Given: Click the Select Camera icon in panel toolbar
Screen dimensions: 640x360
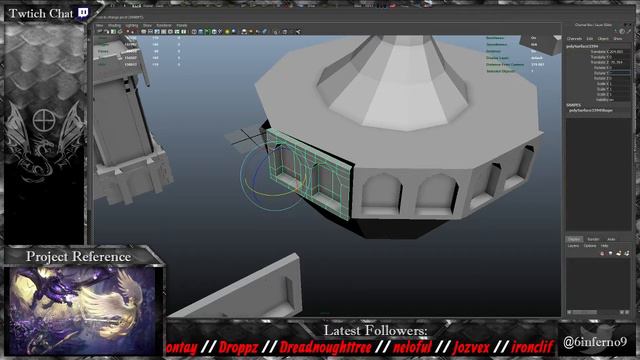Looking at the screenshot, I should click(x=100, y=32).
